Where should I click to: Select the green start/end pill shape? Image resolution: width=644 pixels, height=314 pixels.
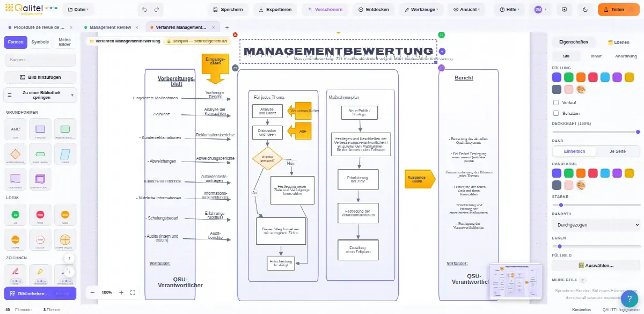(40, 154)
